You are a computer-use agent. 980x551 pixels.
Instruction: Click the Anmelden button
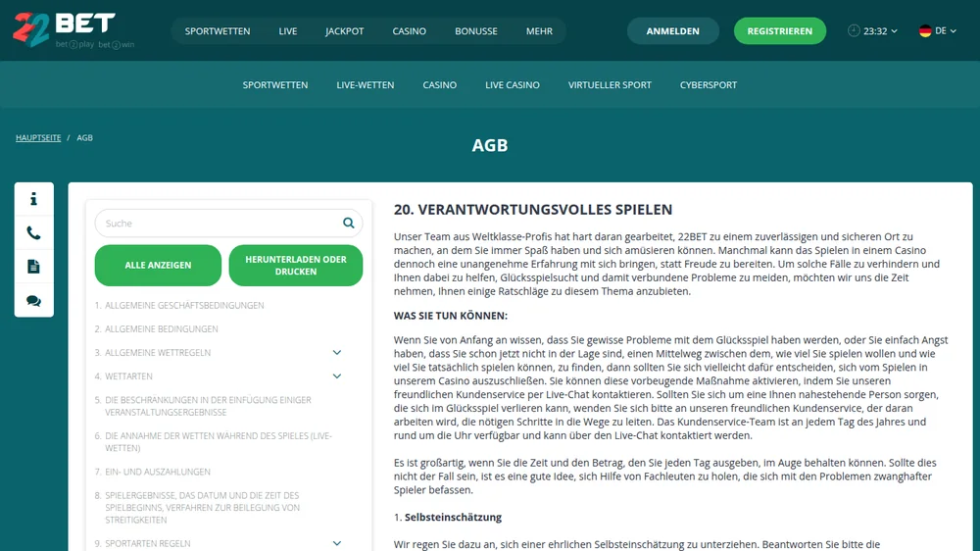point(673,30)
